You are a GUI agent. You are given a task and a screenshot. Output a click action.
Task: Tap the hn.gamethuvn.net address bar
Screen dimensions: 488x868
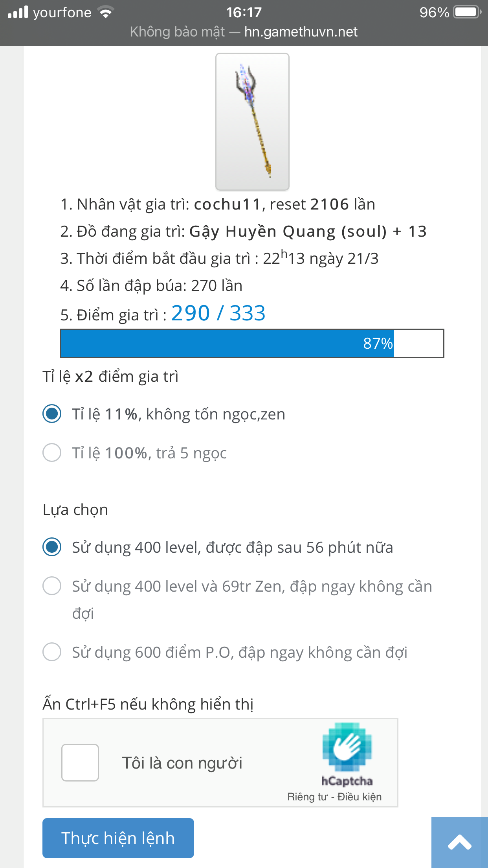pos(301,32)
